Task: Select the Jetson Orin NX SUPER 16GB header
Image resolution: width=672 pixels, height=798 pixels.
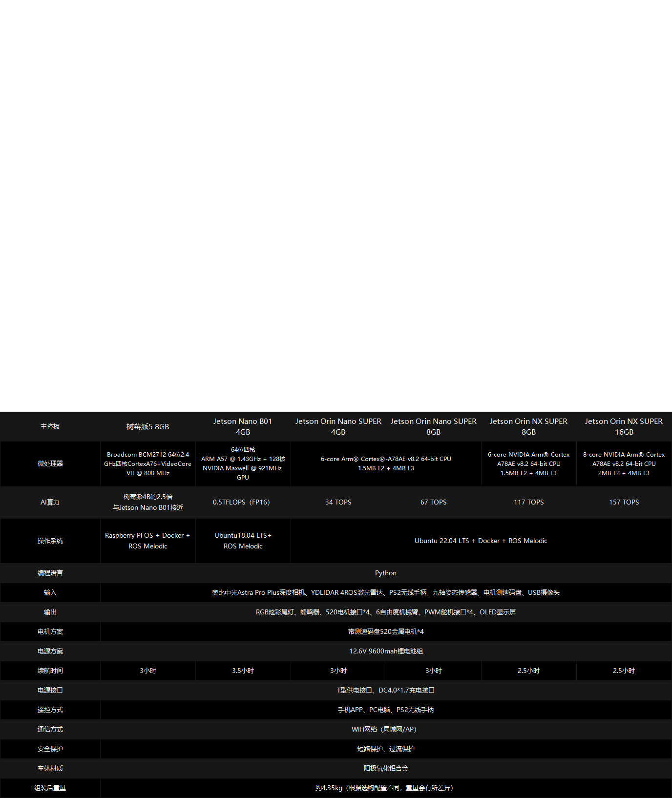Action: (624, 426)
